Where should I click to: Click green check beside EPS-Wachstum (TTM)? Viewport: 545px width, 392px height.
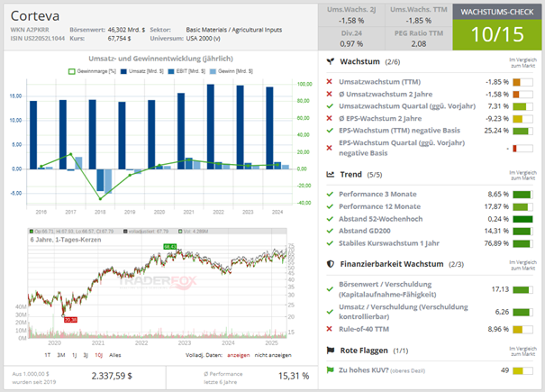click(x=330, y=131)
